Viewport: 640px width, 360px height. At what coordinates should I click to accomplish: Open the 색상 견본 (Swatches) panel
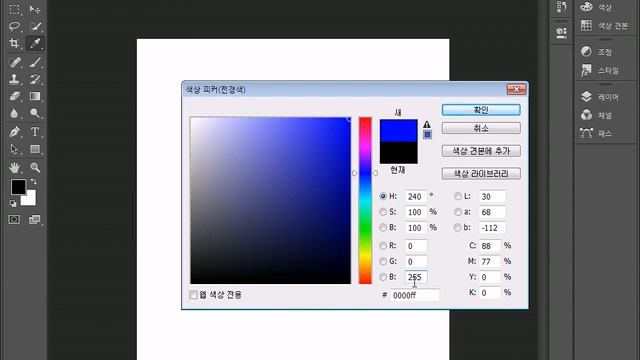pyautogui.click(x=605, y=25)
